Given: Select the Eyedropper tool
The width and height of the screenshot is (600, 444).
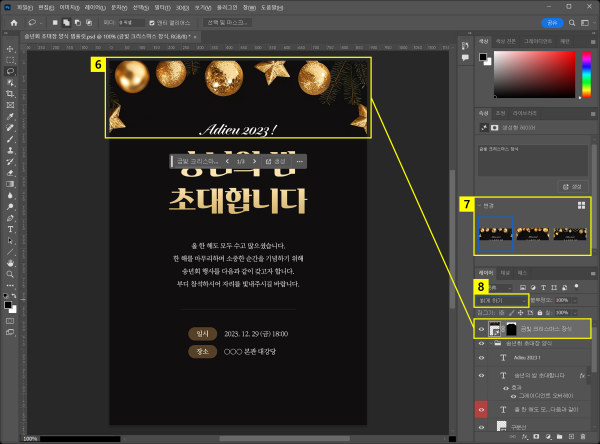Looking at the screenshot, I should pyautogui.click(x=10, y=116).
